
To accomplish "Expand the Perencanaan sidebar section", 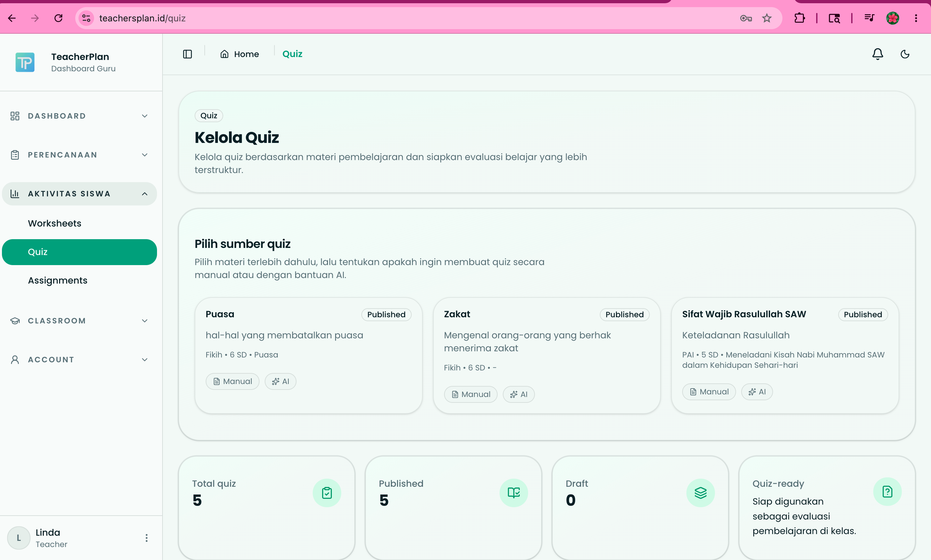I will 79,155.
